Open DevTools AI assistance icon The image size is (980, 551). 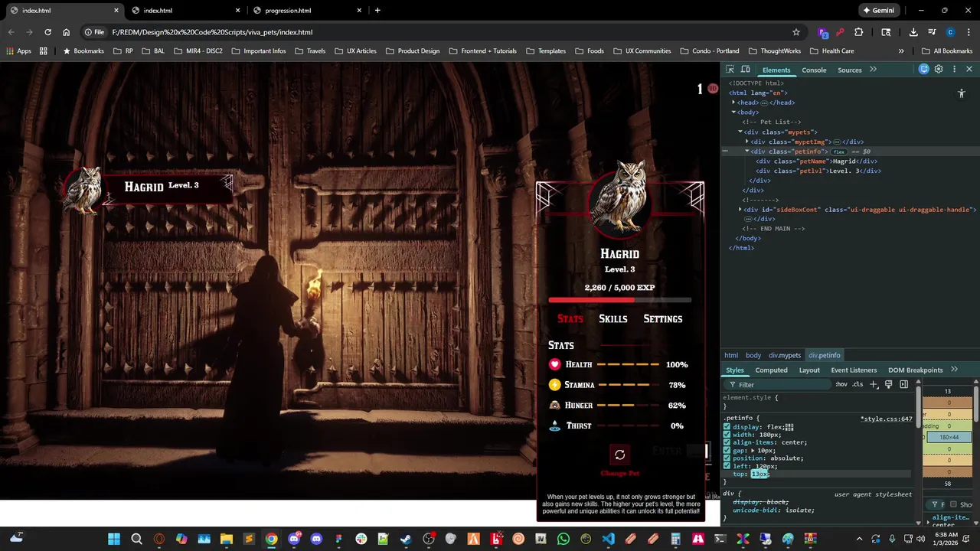924,69
